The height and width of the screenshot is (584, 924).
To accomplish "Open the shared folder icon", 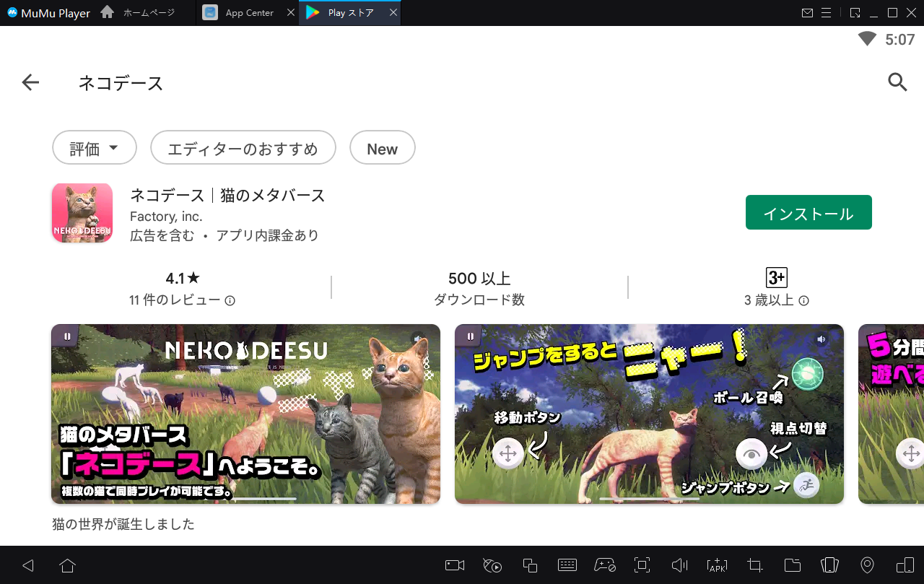I will pos(793,565).
